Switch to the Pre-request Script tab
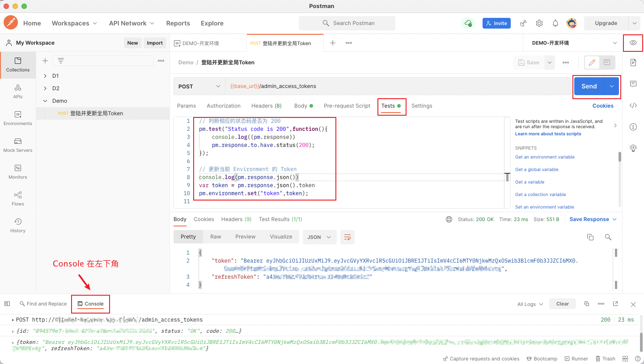Image resolution: width=644 pixels, height=364 pixels. (347, 106)
